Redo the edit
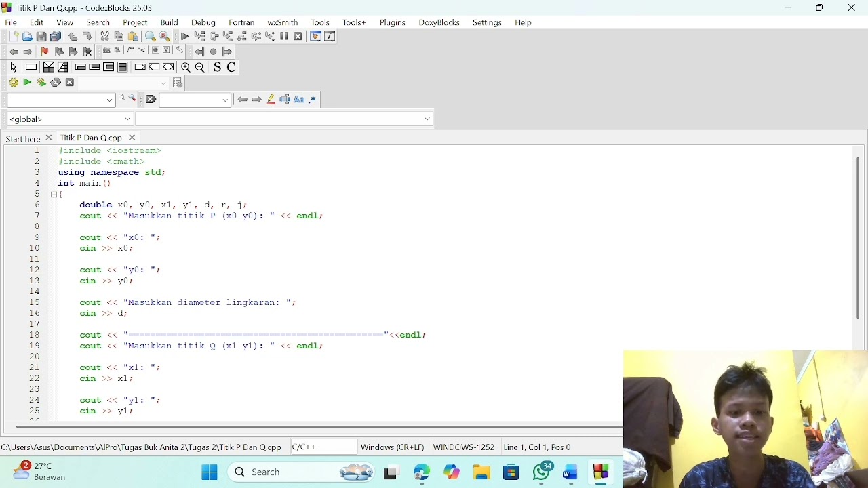868x488 pixels. click(87, 37)
